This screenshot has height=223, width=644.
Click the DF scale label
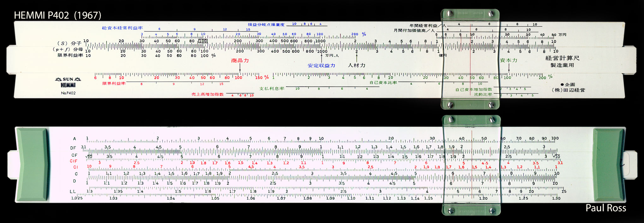pos(73,148)
